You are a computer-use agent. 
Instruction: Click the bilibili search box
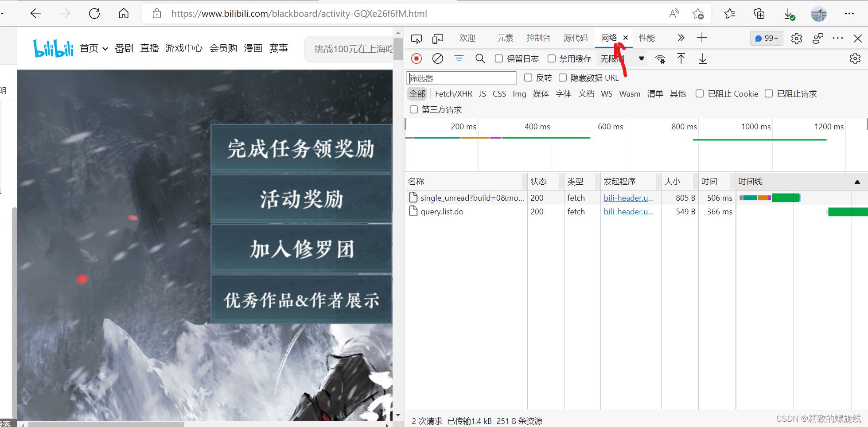(x=349, y=49)
